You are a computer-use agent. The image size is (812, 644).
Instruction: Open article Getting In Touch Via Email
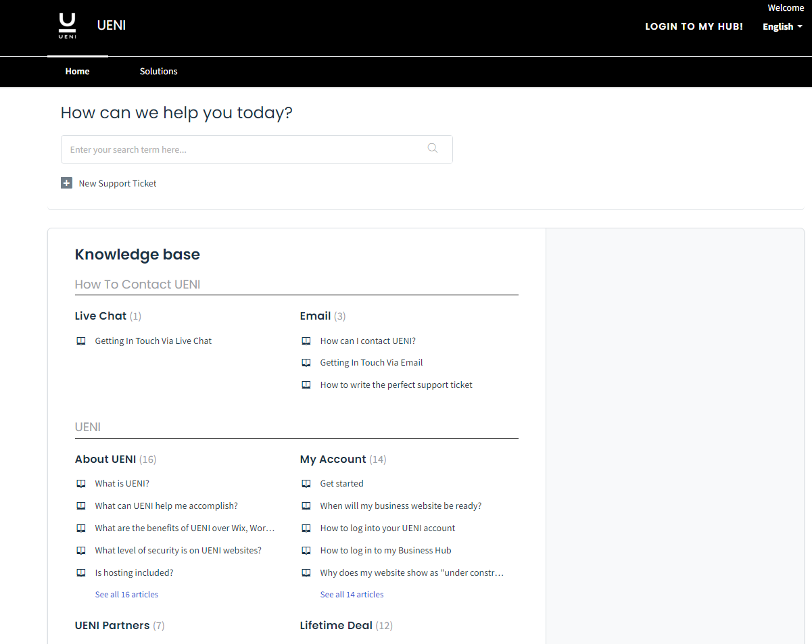[x=371, y=363]
